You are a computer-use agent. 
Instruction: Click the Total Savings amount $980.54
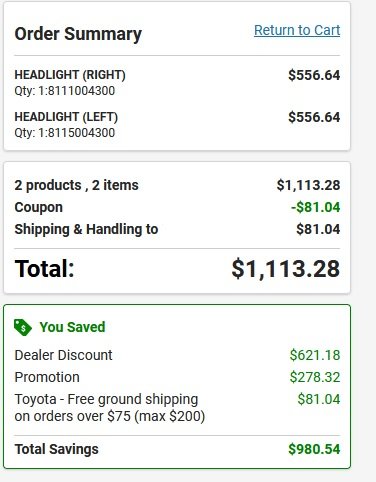314,449
